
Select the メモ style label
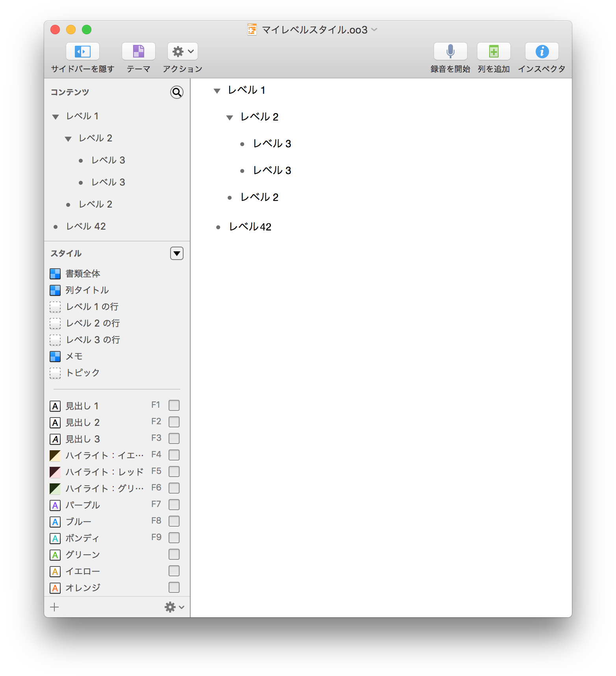pos(74,357)
